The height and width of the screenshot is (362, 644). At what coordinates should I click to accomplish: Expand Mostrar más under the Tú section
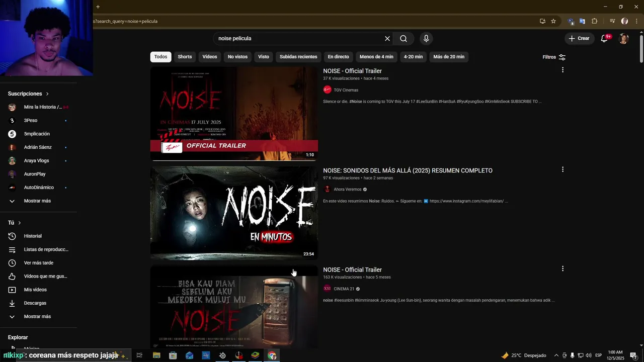pos(38,316)
